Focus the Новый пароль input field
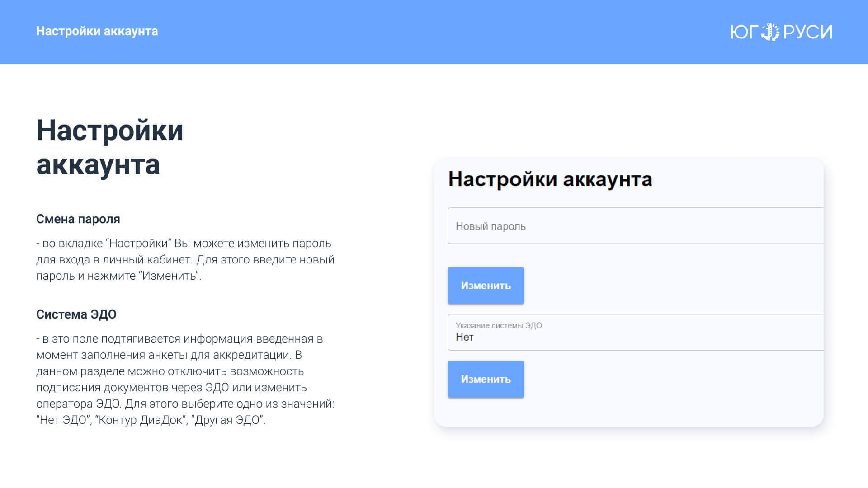 [635, 226]
